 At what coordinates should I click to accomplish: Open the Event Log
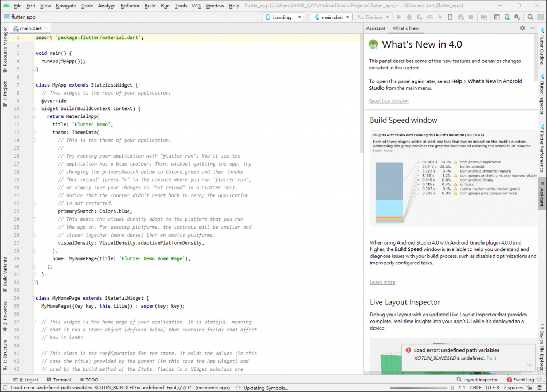click(x=520, y=380)
